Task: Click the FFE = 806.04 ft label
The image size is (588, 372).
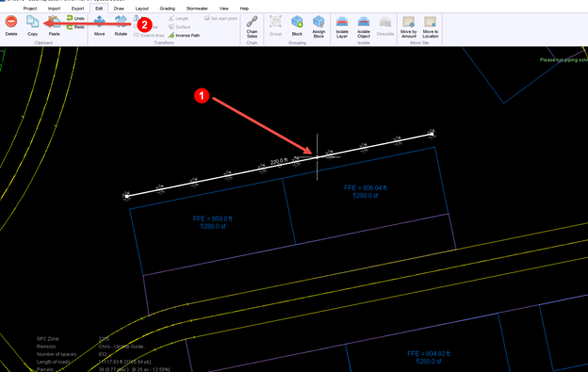Action: (366, 188)
